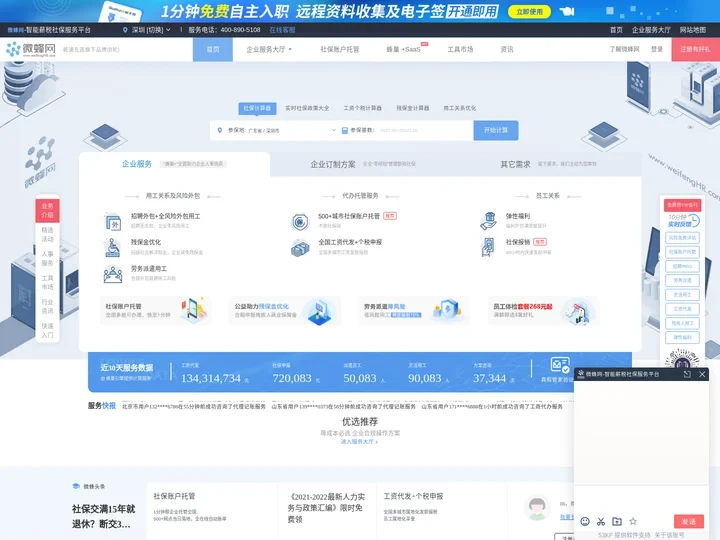Click 劳务派遣 button in right sidebar
Viewport: 720px width, 540px height.
tap(682, 280)
